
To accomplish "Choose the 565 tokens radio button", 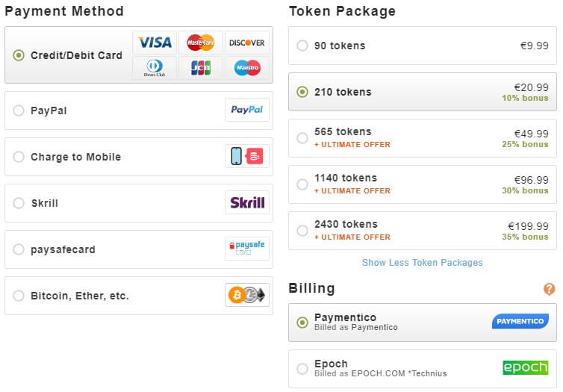I will [x=302, y=138].
